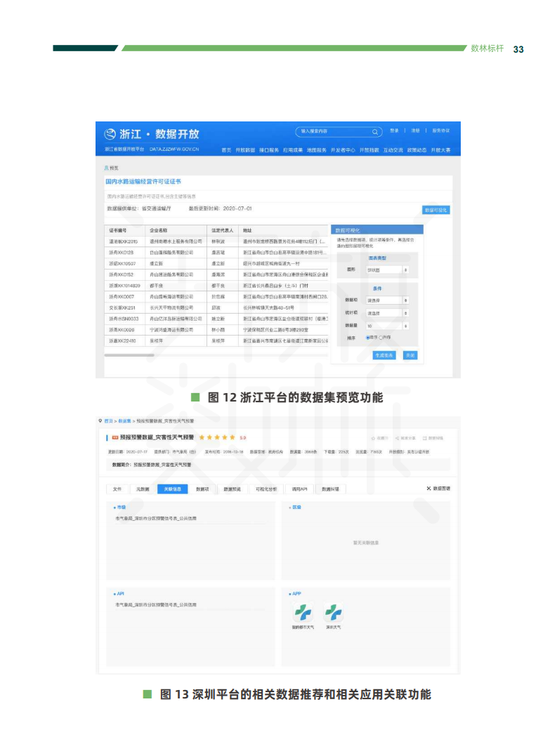Click the Zhejiang data platform logo icon
This screenshot has height=756, width=557.
coord(110,134)
